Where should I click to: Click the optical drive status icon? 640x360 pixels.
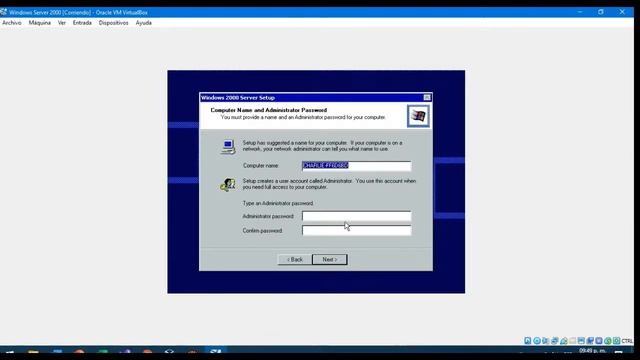pos(537,340)
